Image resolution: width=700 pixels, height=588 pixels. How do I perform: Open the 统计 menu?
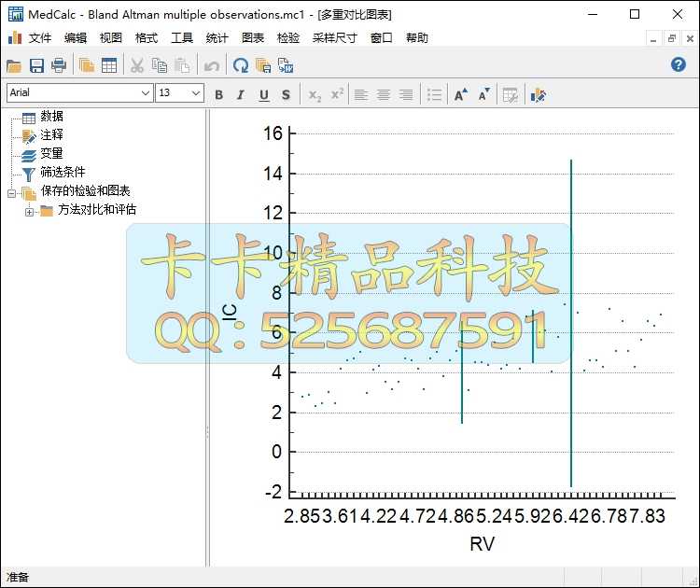pyautogui.click(x=217, y=38)
